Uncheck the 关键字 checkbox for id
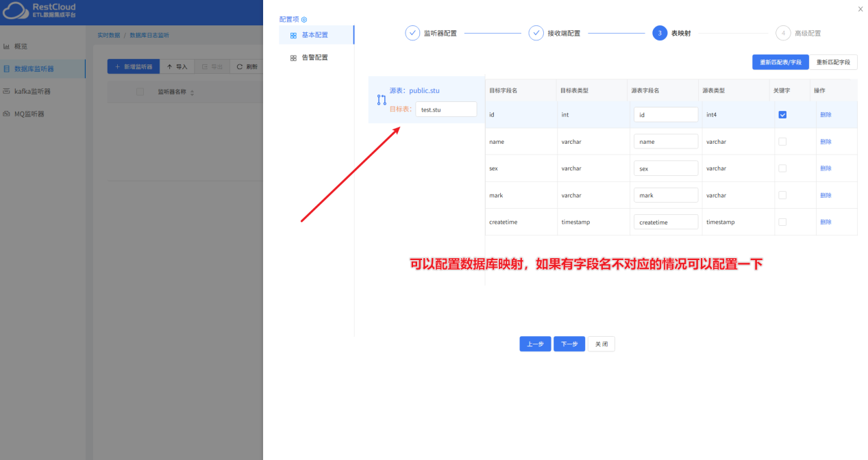The height and width of the screenshot is (460, 868). pos(782,115)
